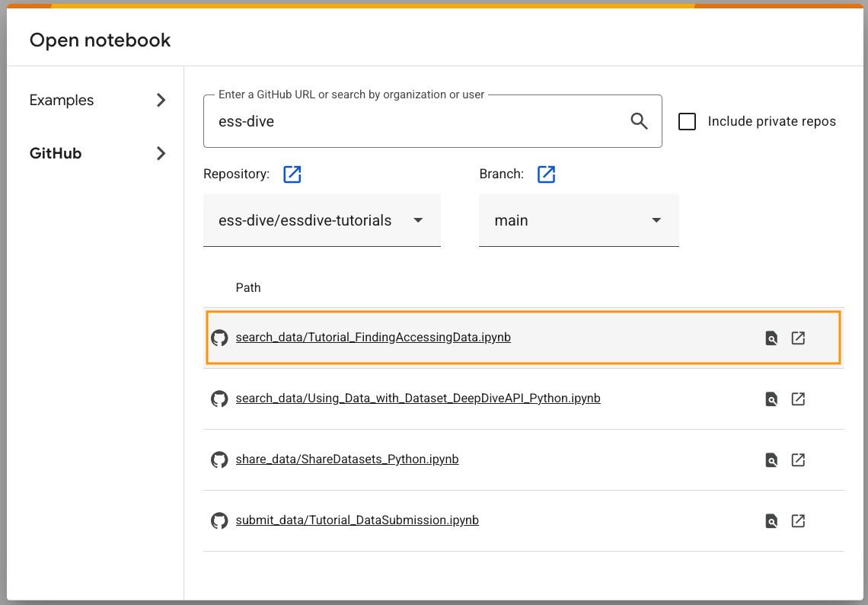
Task: Open branch on GitHub via icon beside Branch label
Action: [x=546, y=174]
